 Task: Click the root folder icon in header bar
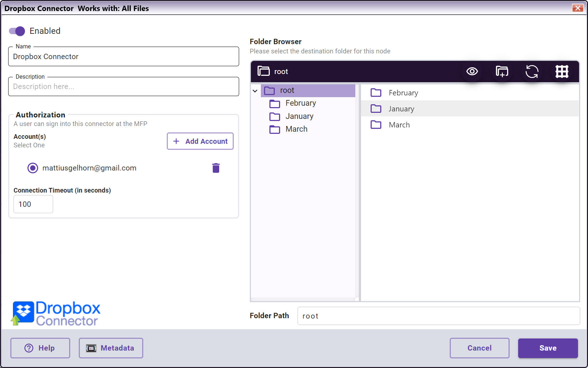[x=264, y=71]
